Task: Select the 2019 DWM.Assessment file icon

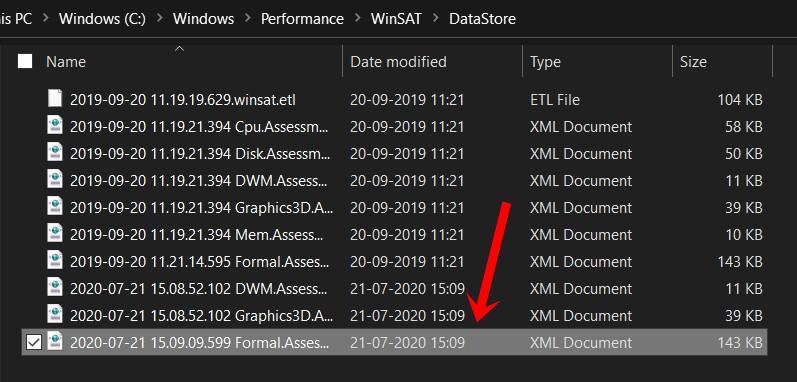Action: click(x=55, y=179)
